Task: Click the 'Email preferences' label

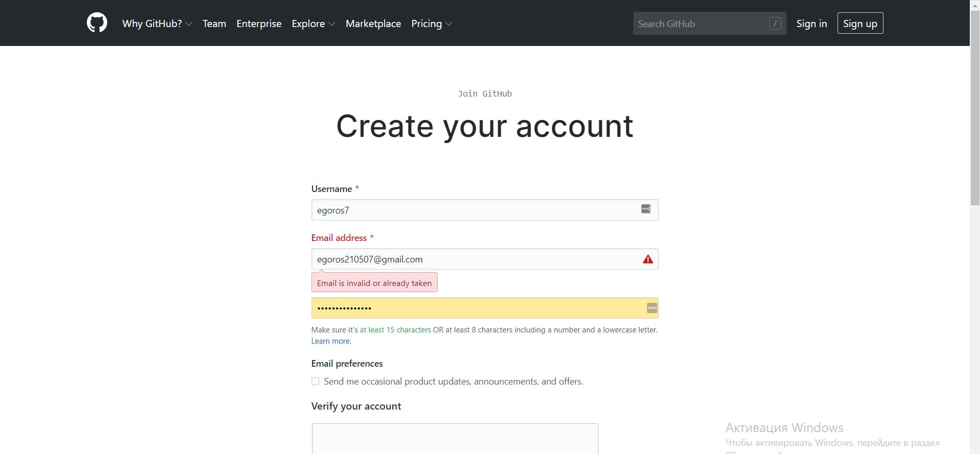Action: [347, 364]
